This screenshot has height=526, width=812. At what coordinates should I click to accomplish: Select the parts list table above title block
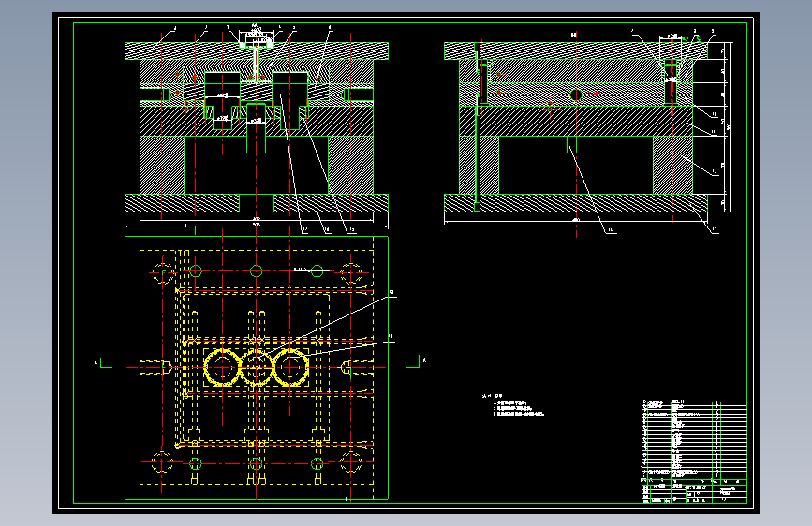[694, 441]
